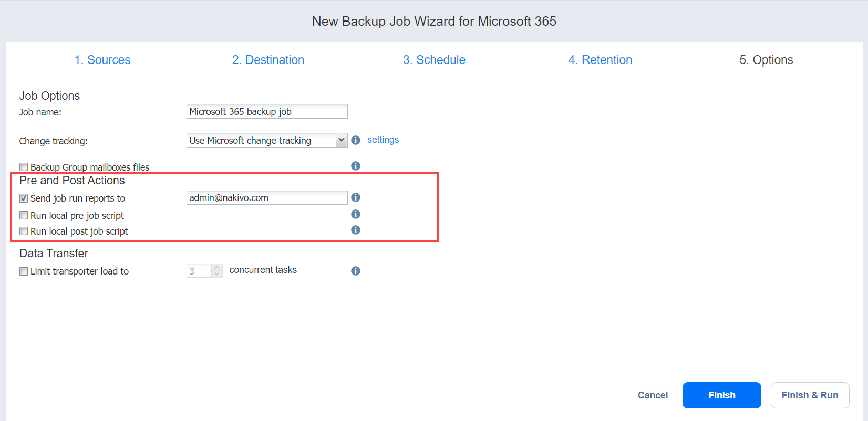Focus the Job name text field
The height and width of the screenshot is (421, 868).
pos(267,111)
